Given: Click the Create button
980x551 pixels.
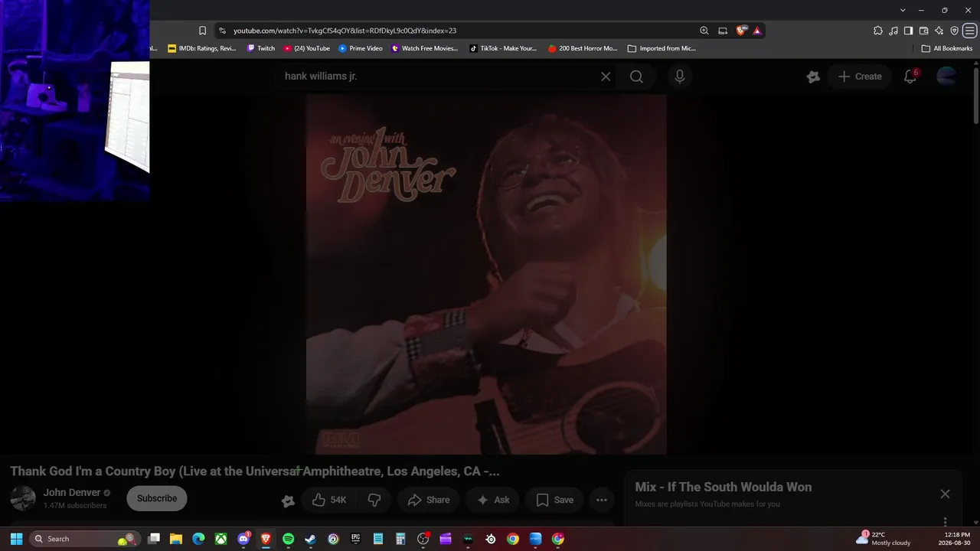Looking at the screenshot, I should [860, 77].
